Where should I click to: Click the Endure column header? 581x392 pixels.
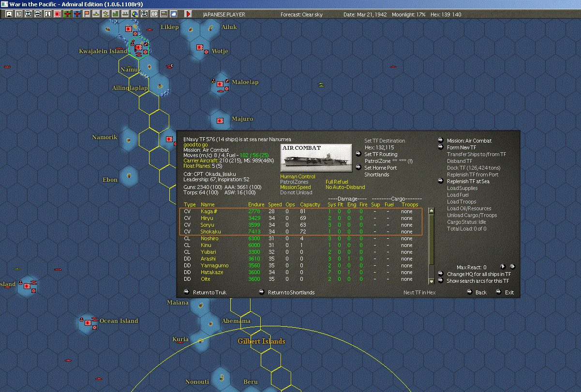(x=256, y=205)
